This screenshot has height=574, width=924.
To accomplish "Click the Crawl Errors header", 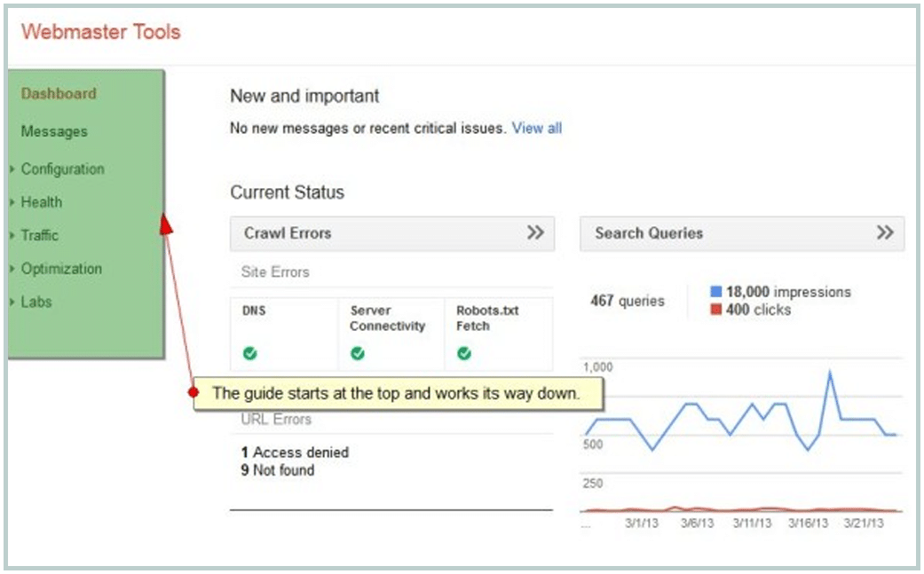I will (x=391, y=233).
